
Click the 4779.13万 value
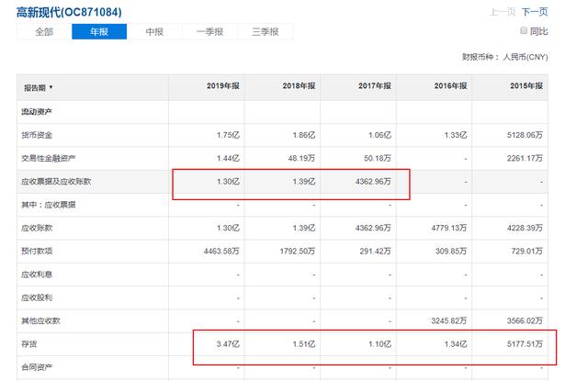click(x=449, y=228)
